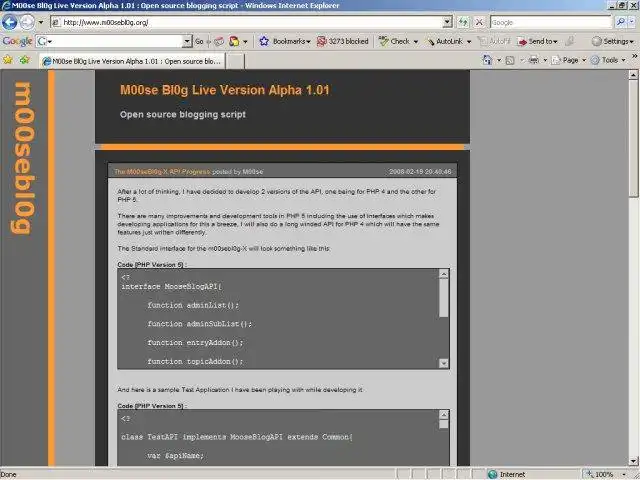
Task: Open a new blank tab
Action: (235, 61)
